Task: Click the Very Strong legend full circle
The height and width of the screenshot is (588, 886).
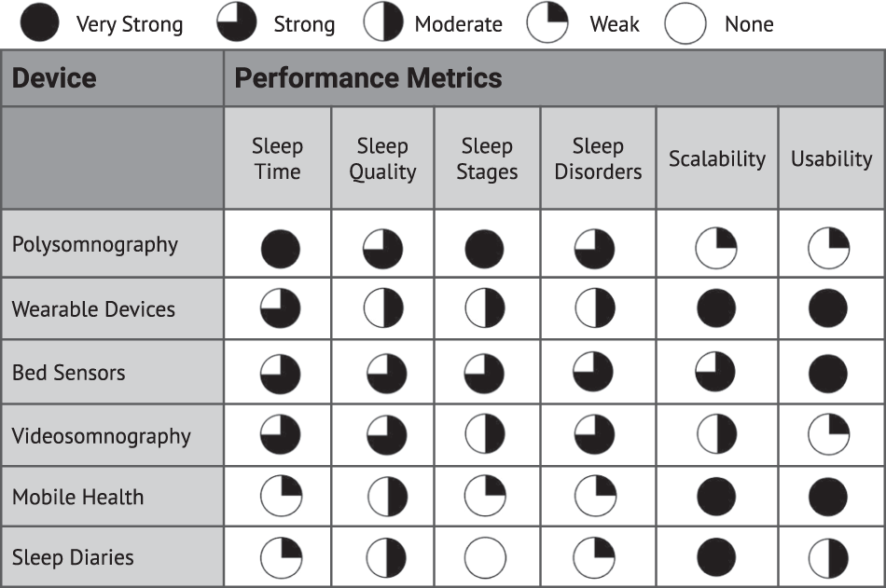Action: click(38, 23)
